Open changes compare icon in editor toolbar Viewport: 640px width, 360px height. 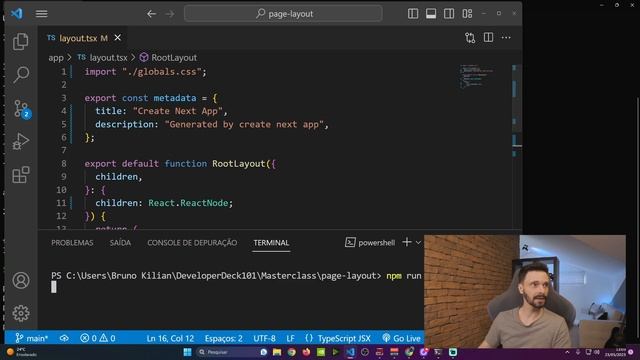470,38
